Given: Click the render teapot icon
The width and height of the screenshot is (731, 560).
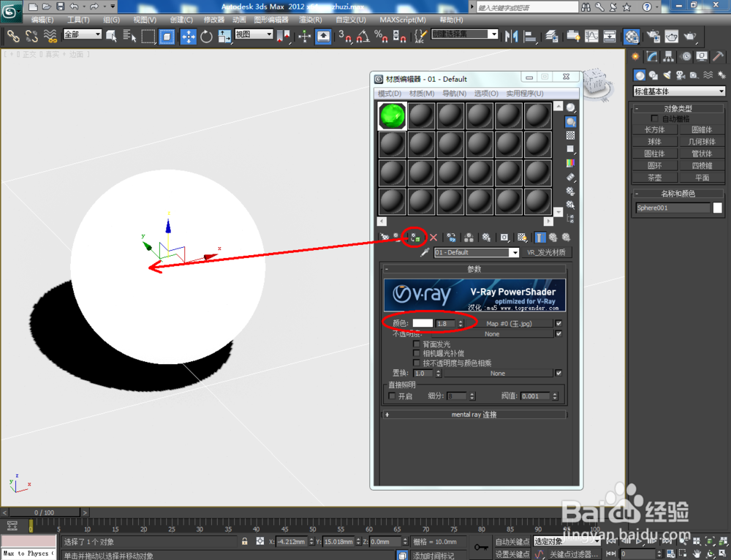Looking at the screenshot, I should pos(689,36).
